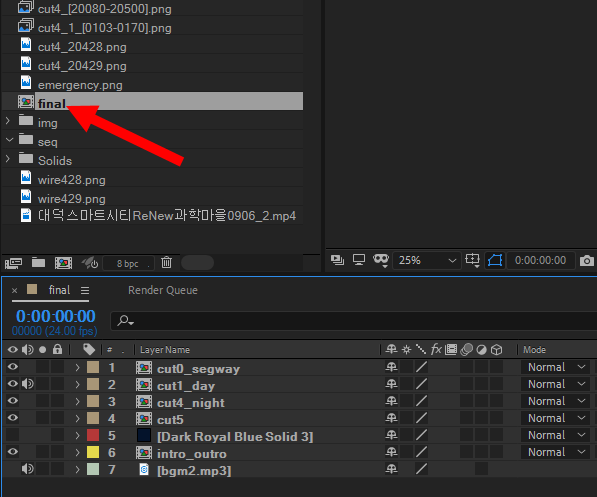Screen dimensions: 597x497
Task: Hide the cut5 layer
Action: click(13, 418)
